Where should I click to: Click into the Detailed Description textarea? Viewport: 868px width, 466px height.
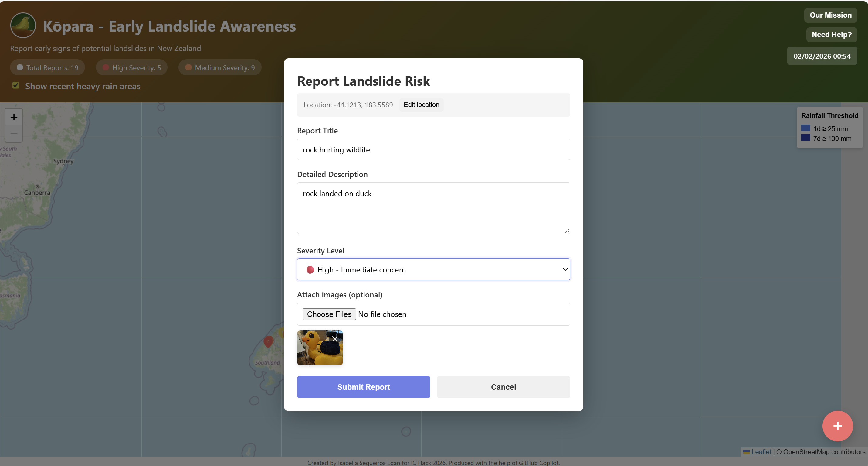pos(433,208)
